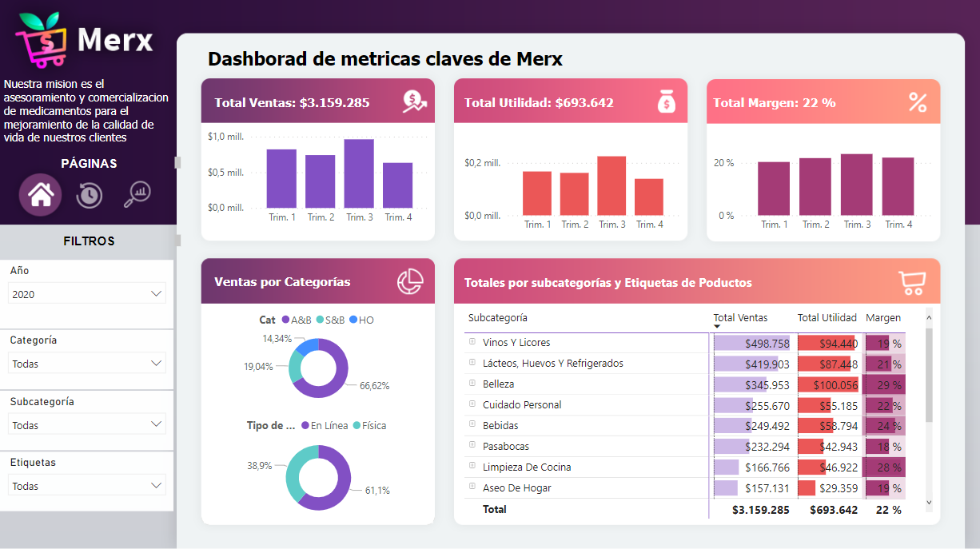
Task: Open the history clock page icon
Action: [x=89, y=195]
